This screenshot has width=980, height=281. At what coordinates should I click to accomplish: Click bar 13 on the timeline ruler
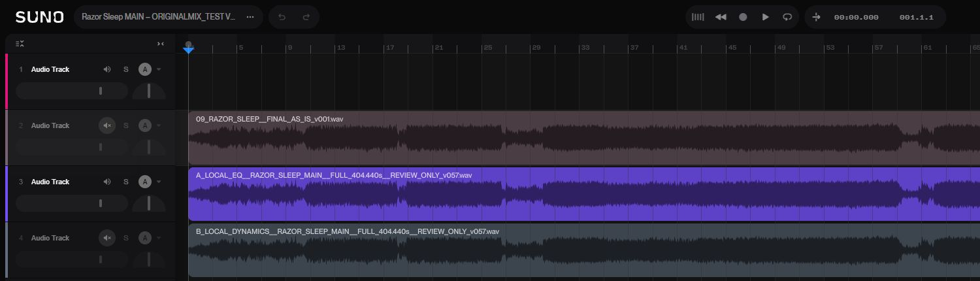click(340, 48)
